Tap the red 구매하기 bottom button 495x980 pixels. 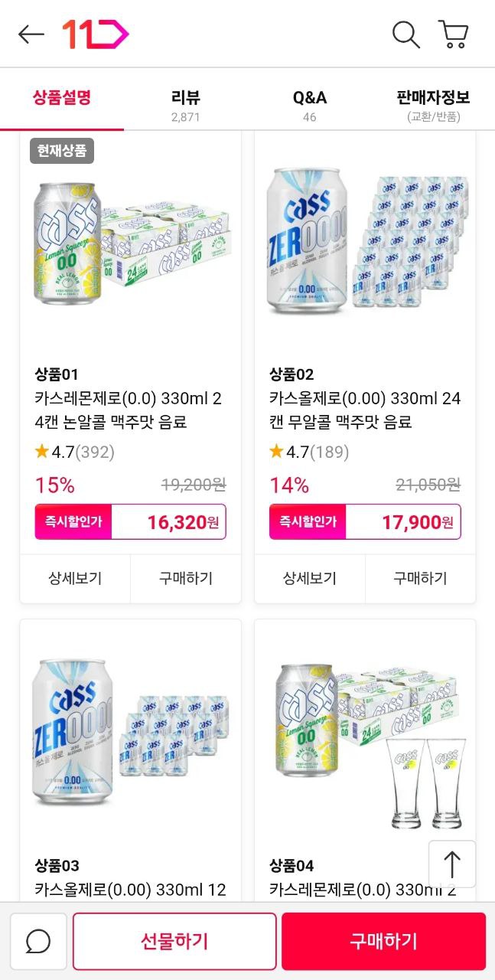[x=383, y=941]
